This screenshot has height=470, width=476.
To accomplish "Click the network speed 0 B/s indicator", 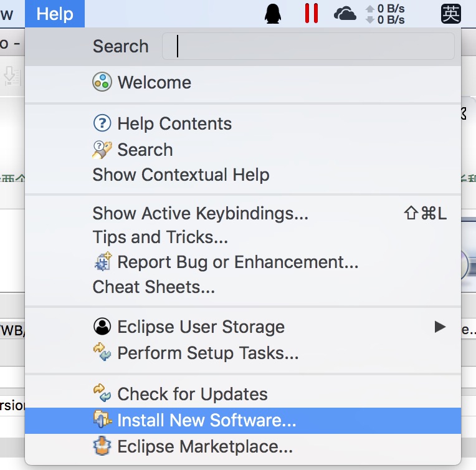I will (x=385, y=14).
